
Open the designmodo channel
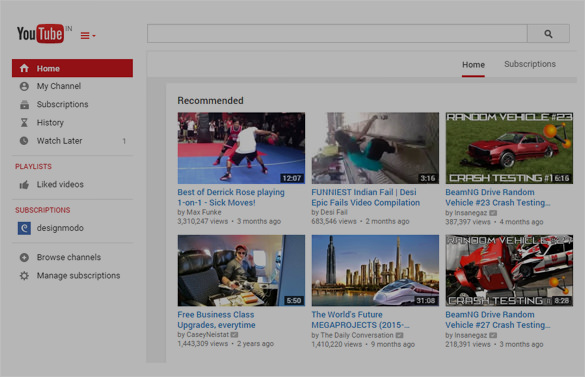[x=60, y=228]
